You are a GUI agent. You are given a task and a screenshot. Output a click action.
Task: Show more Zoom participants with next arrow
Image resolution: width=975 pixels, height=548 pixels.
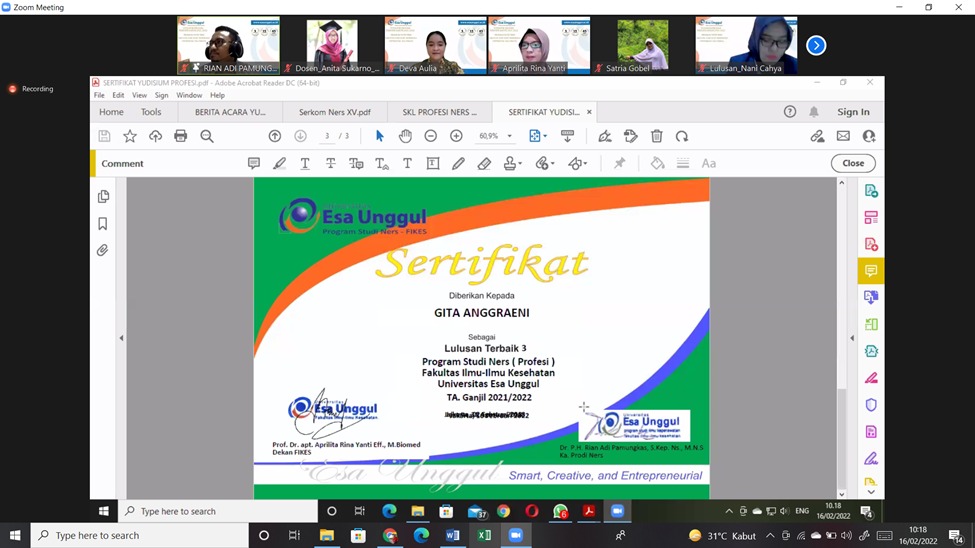(816, 45)
